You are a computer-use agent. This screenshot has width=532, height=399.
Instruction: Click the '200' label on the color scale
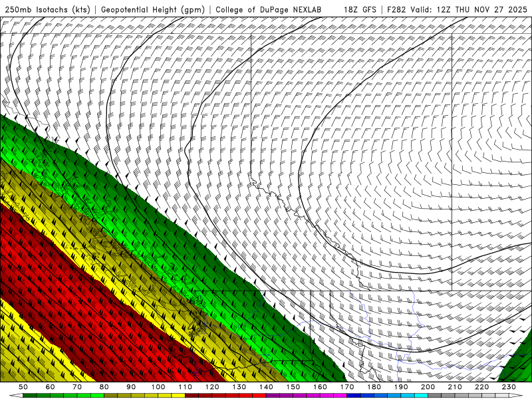click(x=428, y=387)
